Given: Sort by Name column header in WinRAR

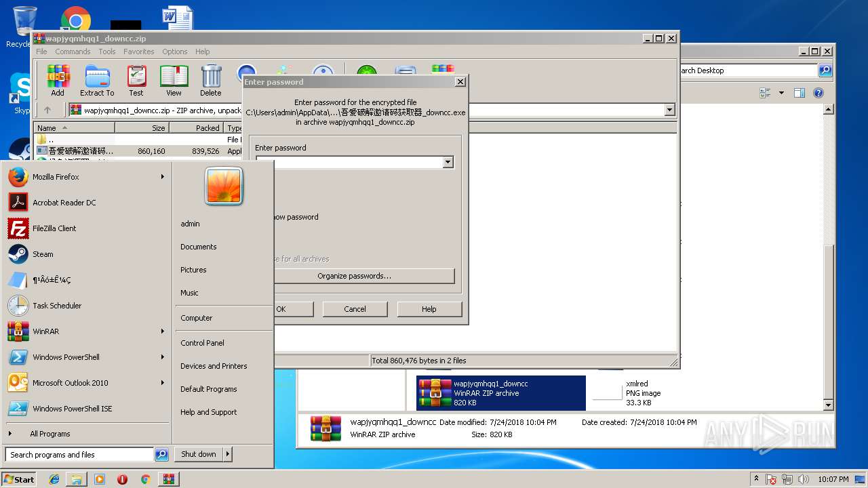Looking at the screenshot, I should (x=75, y=127).
